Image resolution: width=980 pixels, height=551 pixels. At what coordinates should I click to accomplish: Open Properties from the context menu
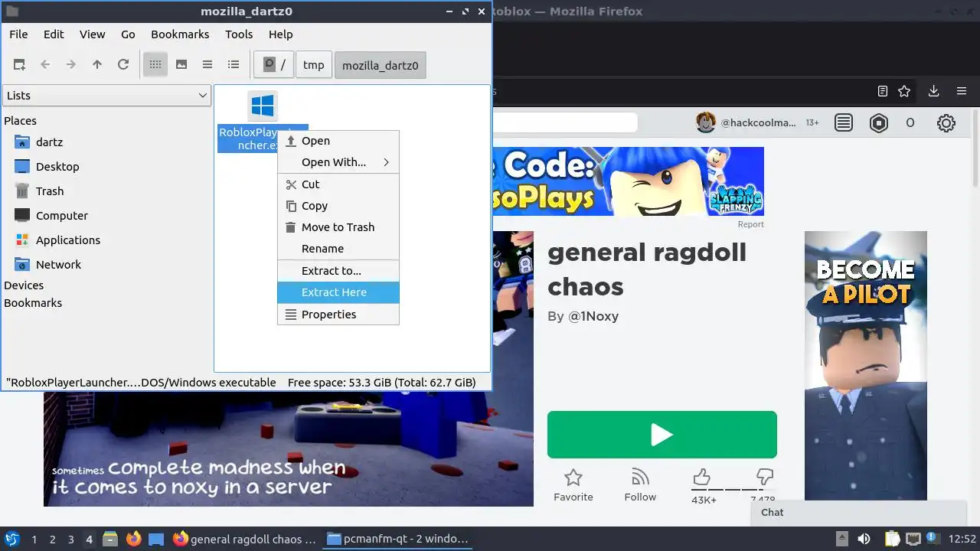(x=338, y=315)
